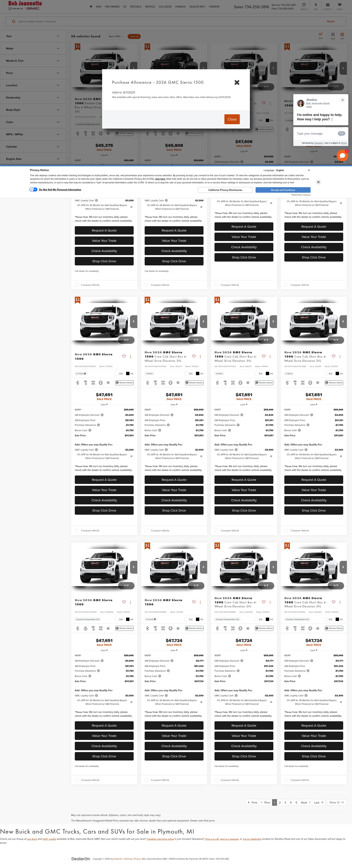Open the SPECIALS menu
Screen dimensions: 352x868
(x=136, y=6)
